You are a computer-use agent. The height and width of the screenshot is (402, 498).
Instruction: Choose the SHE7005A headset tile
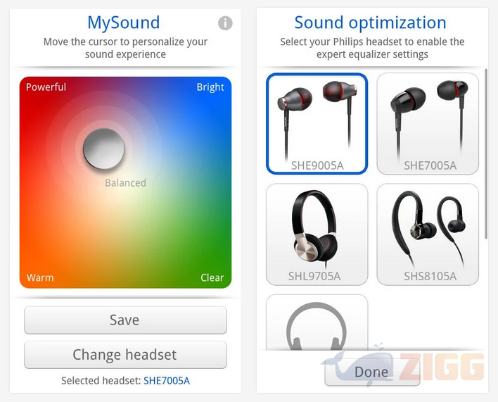pos(428,124)
